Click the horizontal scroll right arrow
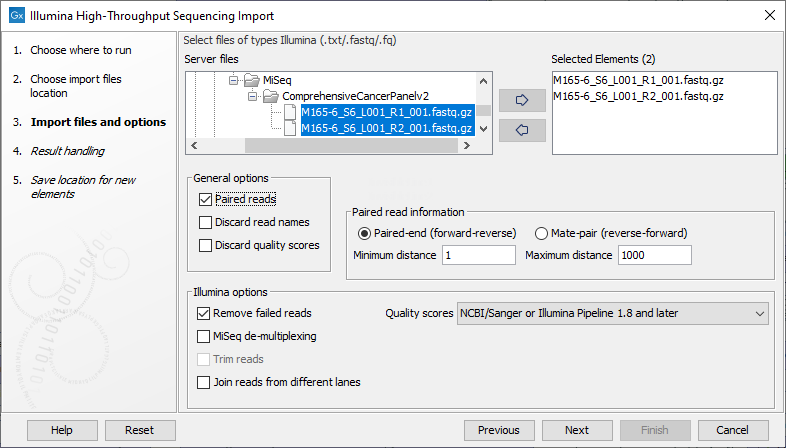The width and height of the screenshot is (786, 448). 467,146
